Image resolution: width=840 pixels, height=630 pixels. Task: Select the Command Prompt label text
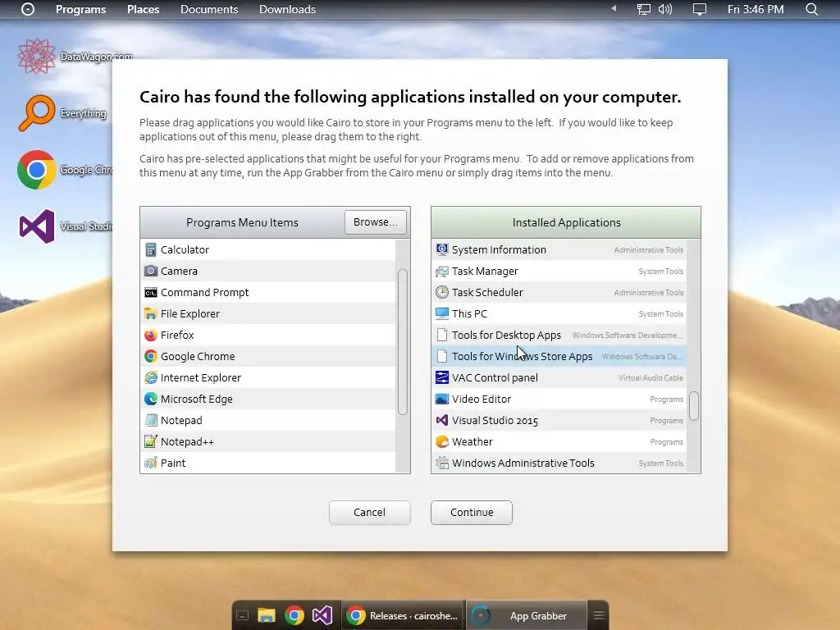pyautogui.click(x=204, y=293)
